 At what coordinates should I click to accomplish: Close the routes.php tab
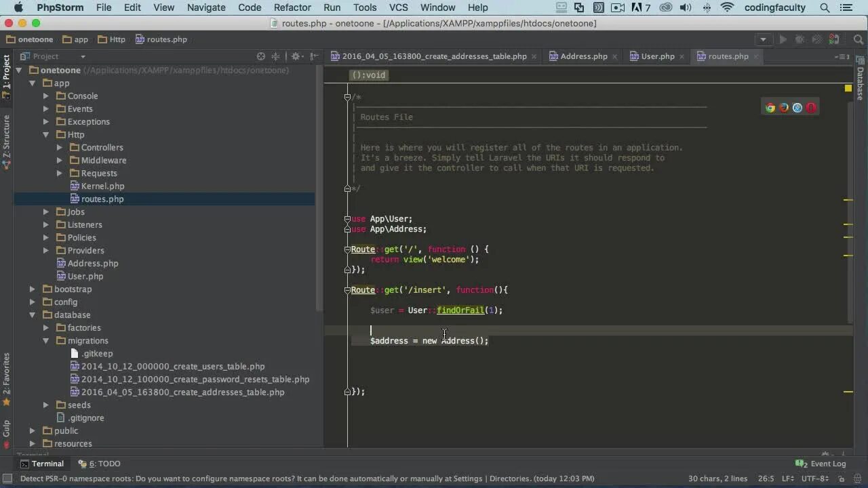757,57
